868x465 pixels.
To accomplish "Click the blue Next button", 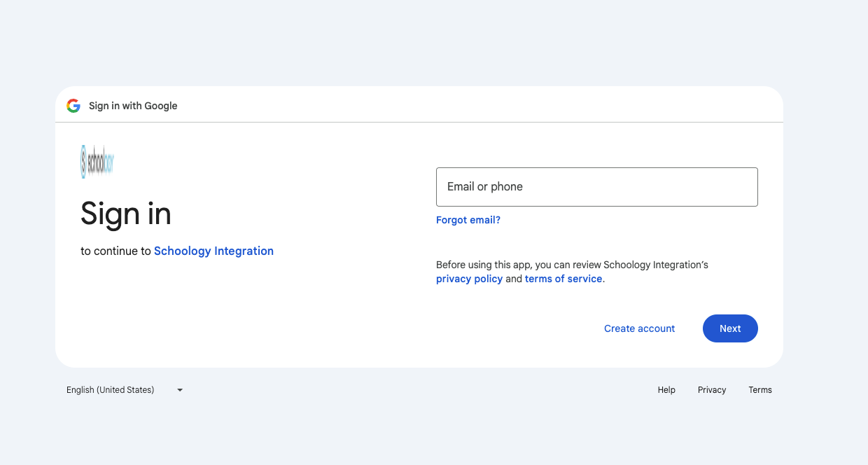I will coord(730,328).
